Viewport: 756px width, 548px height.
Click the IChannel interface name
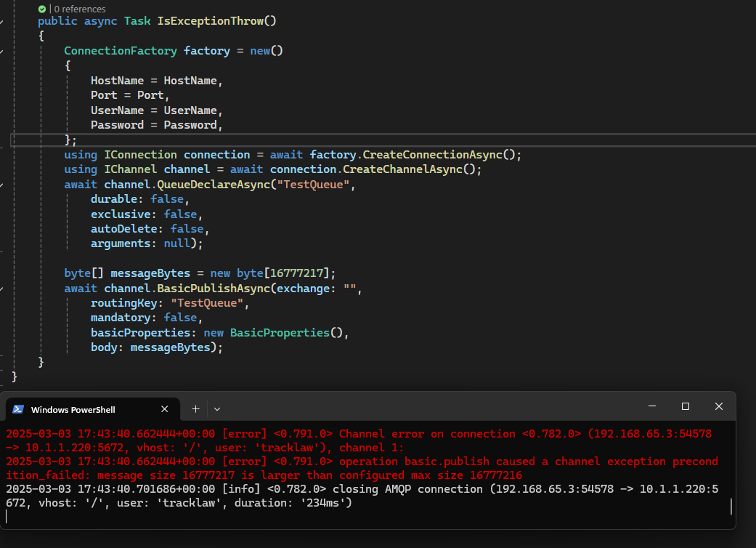[x=131, y=169]
